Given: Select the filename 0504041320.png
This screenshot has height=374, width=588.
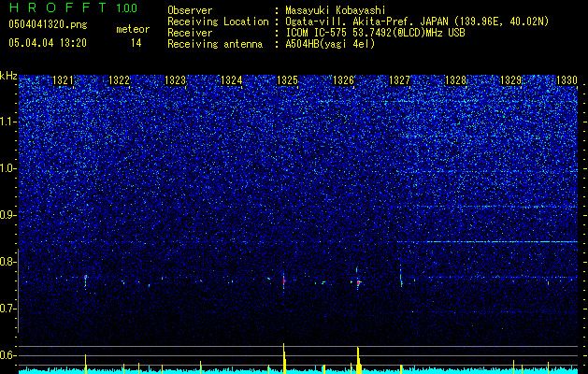Looking at the screenshot, I should point(48,24).
